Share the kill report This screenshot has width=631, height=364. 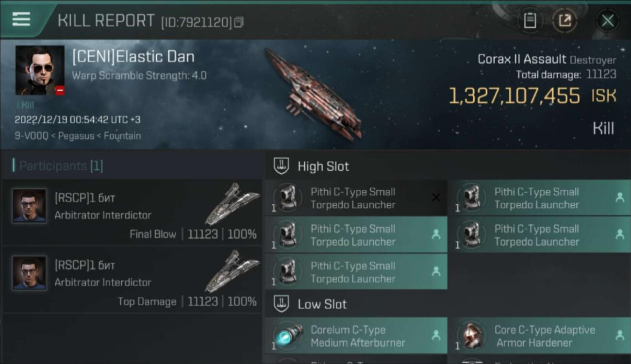pyautogui.click(x=565, y=20)
